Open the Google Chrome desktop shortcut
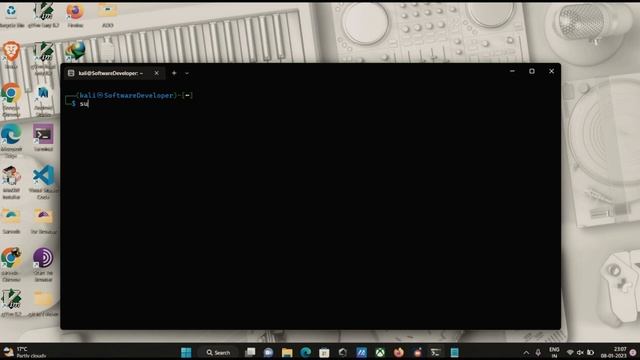This screenshot has width=640, height=360. 11,99
